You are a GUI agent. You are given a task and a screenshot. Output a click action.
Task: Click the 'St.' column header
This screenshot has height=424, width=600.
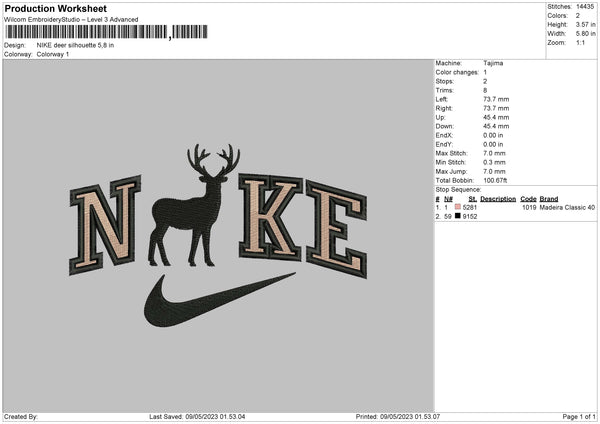(x=473, y=199)
